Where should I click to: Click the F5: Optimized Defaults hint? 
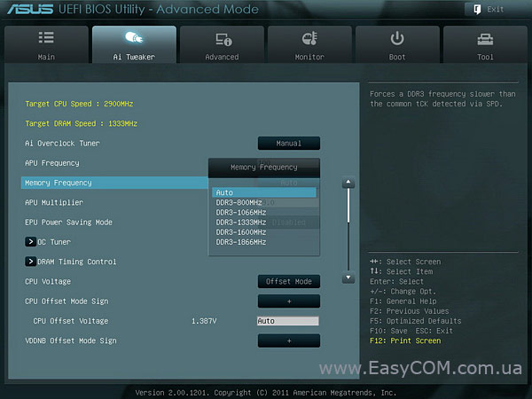[x=416, y=321]
